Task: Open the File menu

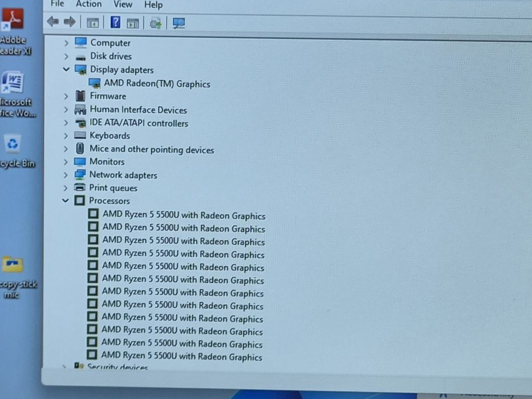Action: point(57,4)
